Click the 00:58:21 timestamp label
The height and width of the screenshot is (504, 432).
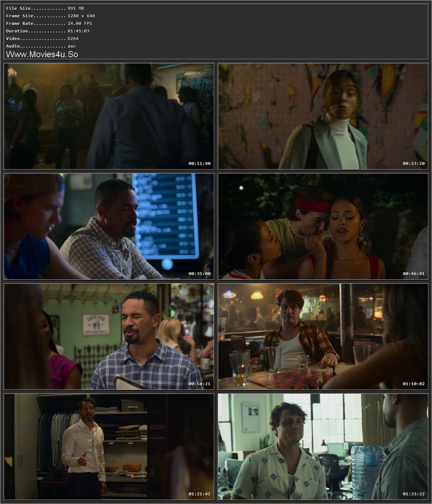[x=200, y=383]
